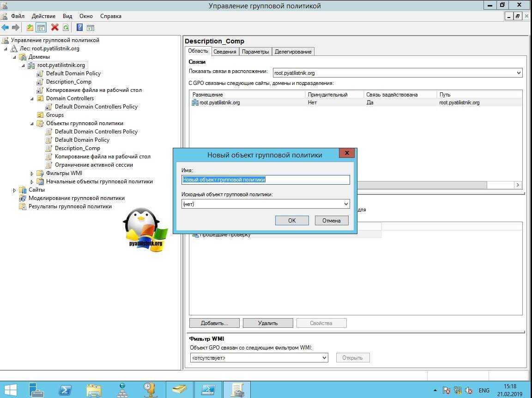This screenshot has height=398, width=532.
Task: Open Server Manager from the taskbar
Action: [37, 390]
